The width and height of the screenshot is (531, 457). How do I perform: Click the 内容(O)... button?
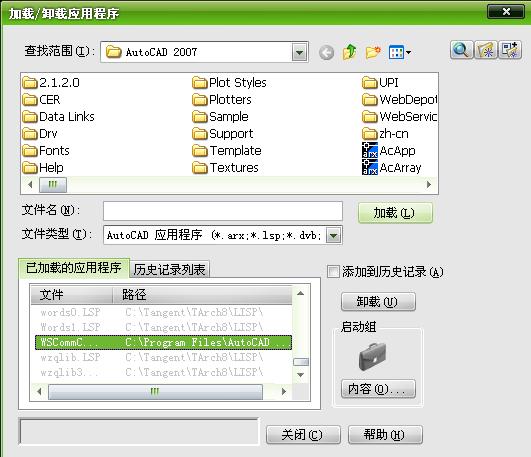(378, 389)
